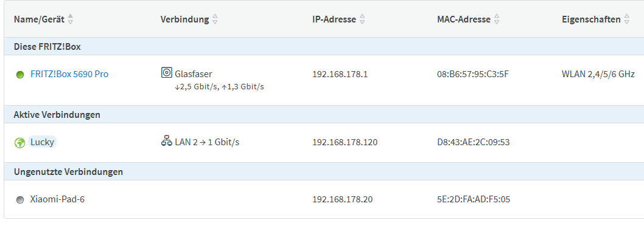Select the Lucky device name

42,142
